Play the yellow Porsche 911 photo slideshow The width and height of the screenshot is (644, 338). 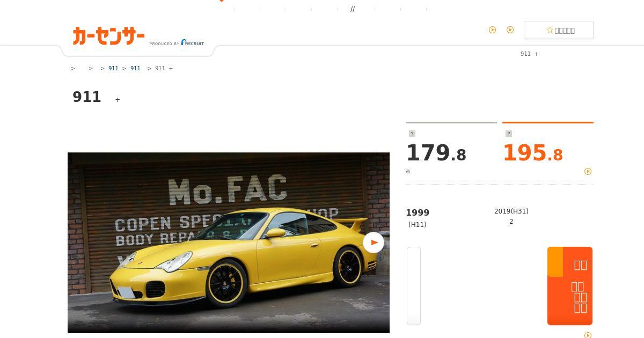click(x=374, y=243)
